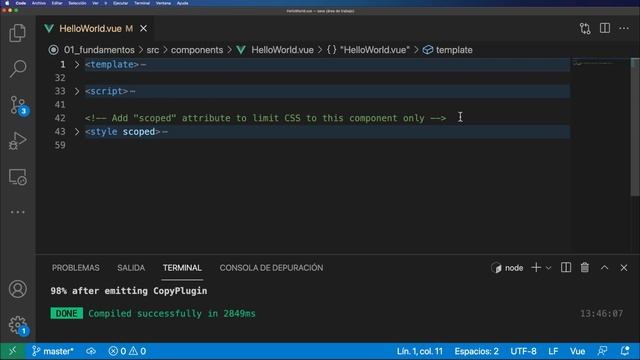
Task: Click "HelloWorld.vue" braces symbol breadcrumb
Action: click(x=368, y=50)
